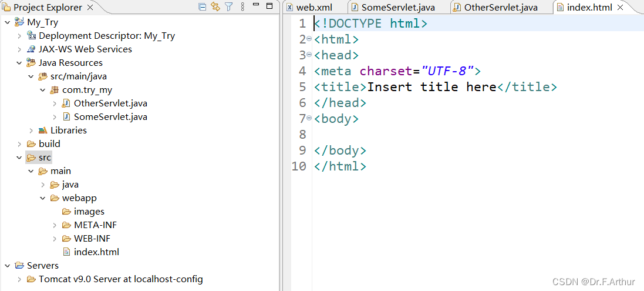Image resolution: width=644 pixels, height=291 pixels.
Task: Select the index.html editor tab
Action: (x=590, y=8)
